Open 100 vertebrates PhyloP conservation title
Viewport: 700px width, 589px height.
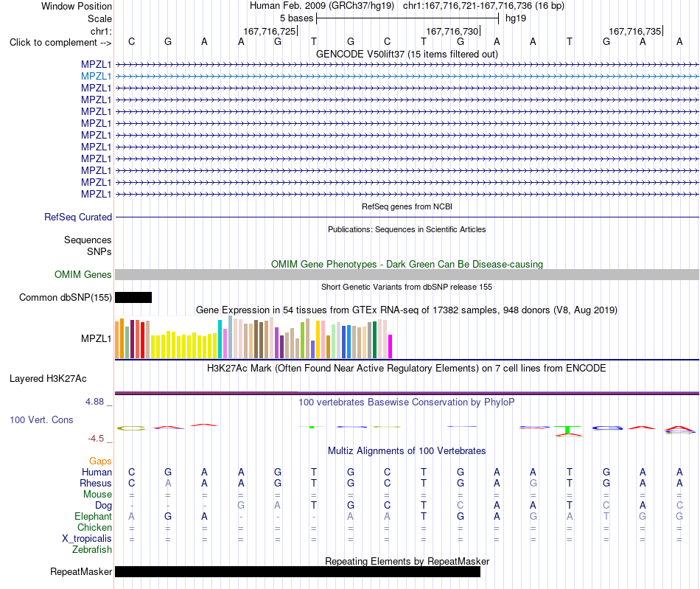[407, 402]
